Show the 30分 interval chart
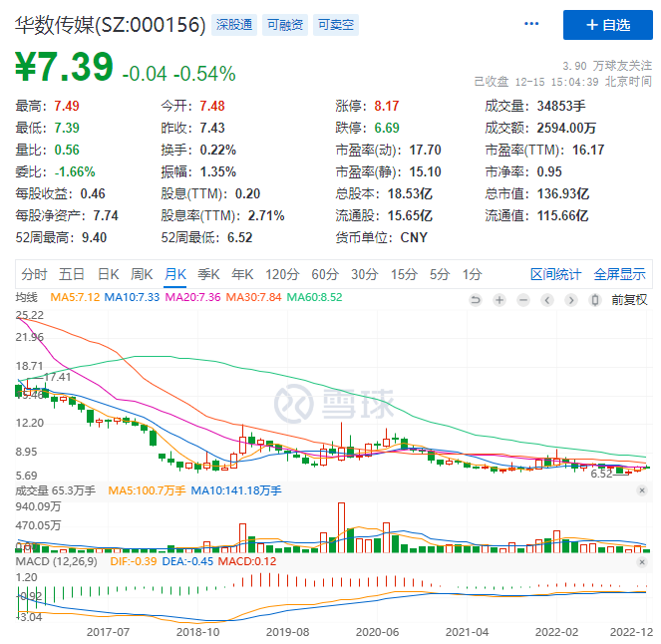661x644 pixels. (365, 274)
